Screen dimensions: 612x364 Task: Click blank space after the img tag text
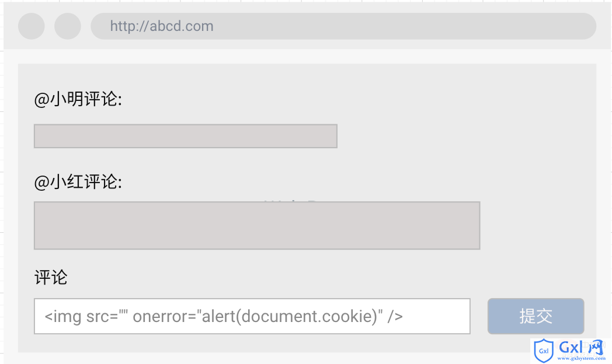(435, 316)
